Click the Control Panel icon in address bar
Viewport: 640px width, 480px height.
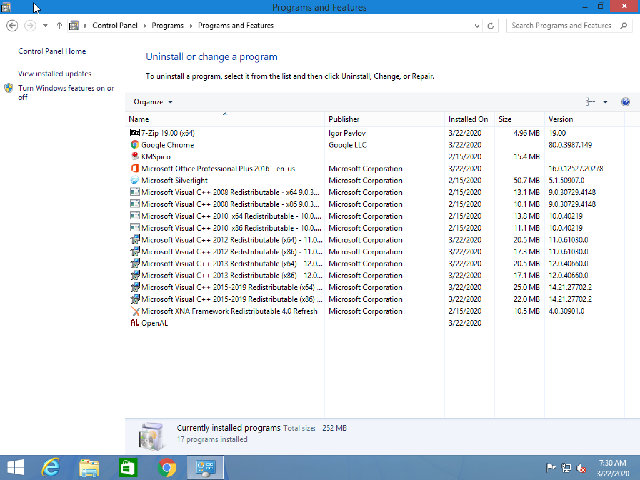click(73, 26)
